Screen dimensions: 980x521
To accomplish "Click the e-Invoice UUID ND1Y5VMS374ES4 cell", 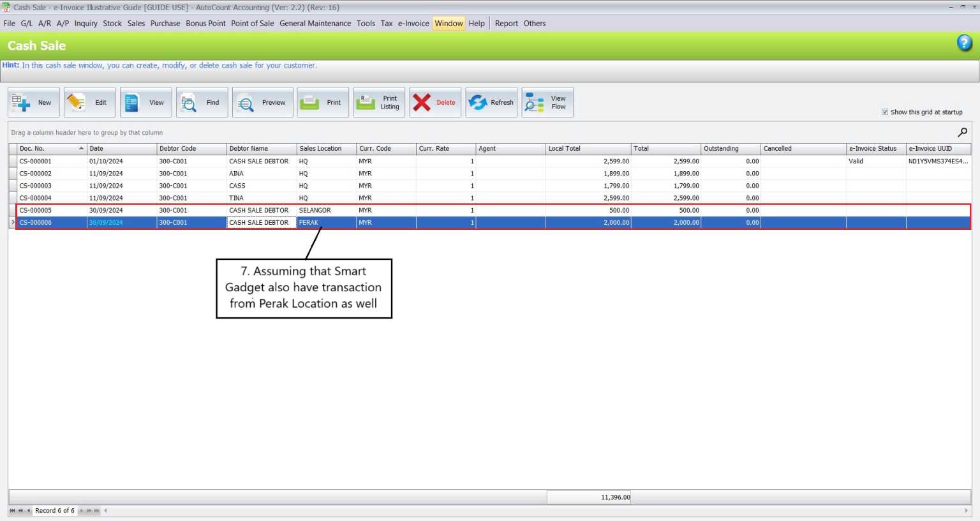I will 939,162.
